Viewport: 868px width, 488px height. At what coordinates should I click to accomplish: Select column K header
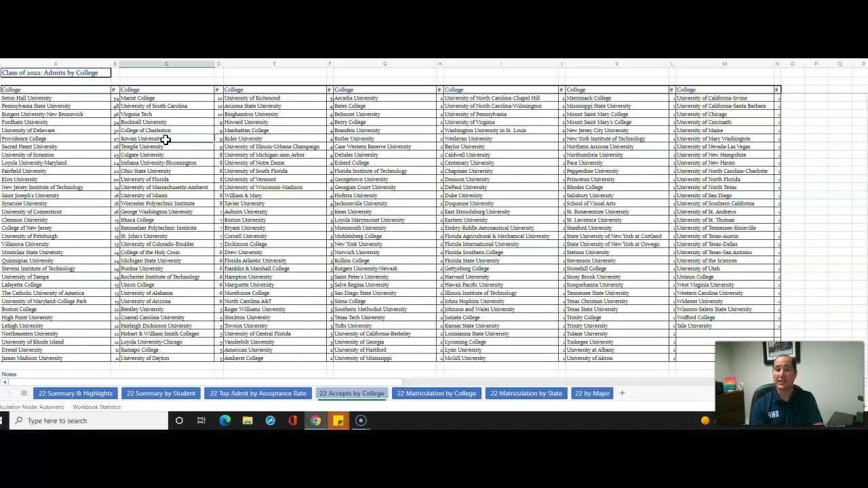click(x=616, y=64)
